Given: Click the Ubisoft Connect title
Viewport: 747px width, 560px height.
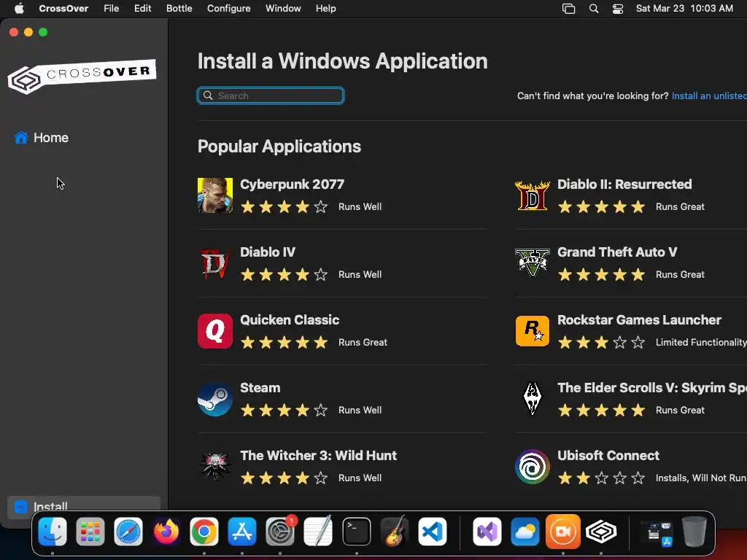Looking at the screenshot, I should [608, 456].
